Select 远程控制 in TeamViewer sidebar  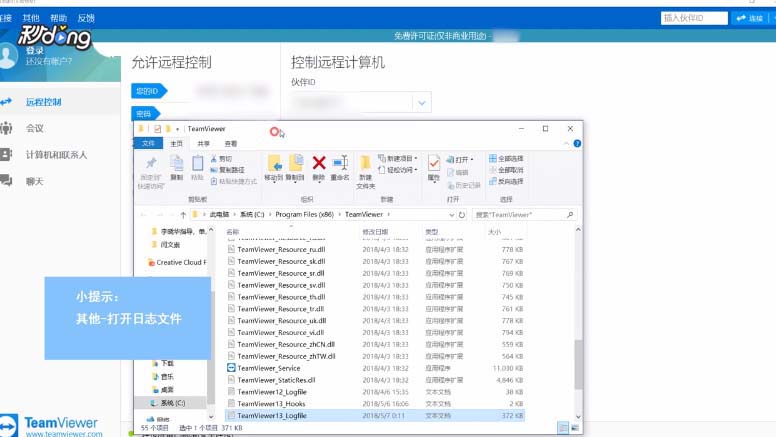point(44,102)
